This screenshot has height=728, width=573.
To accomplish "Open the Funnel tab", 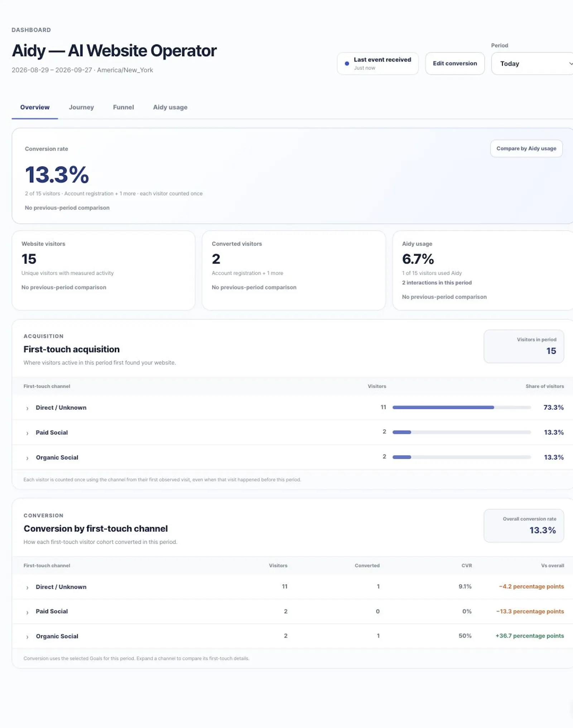I will 123,107.
